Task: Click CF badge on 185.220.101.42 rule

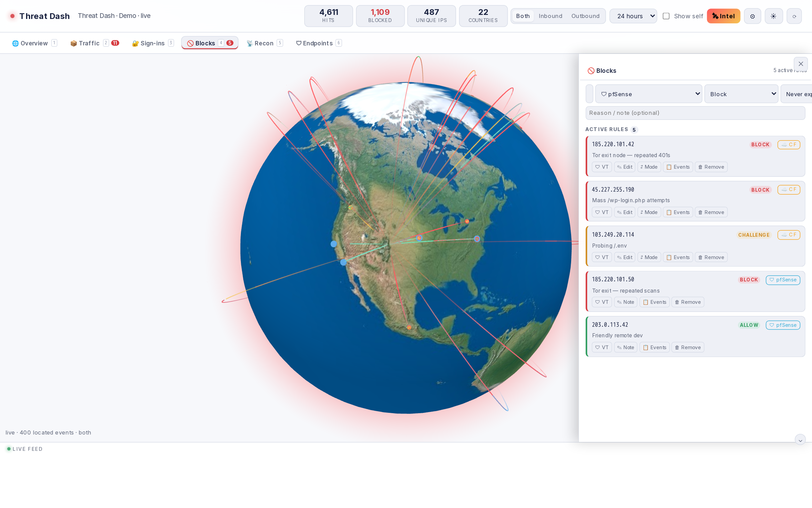Action: pos(789,145)
